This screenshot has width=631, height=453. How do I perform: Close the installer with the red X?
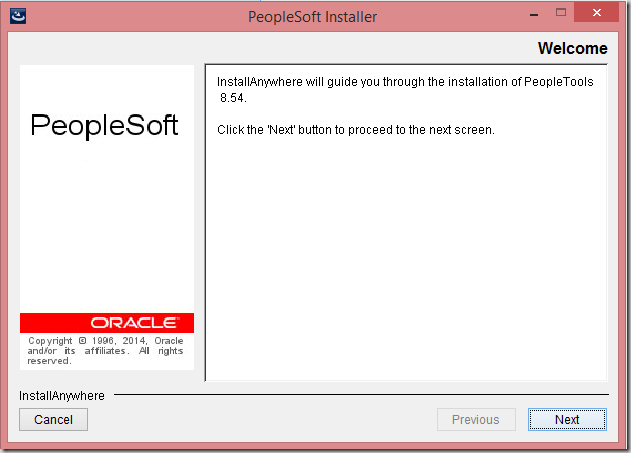click(596, 12)
